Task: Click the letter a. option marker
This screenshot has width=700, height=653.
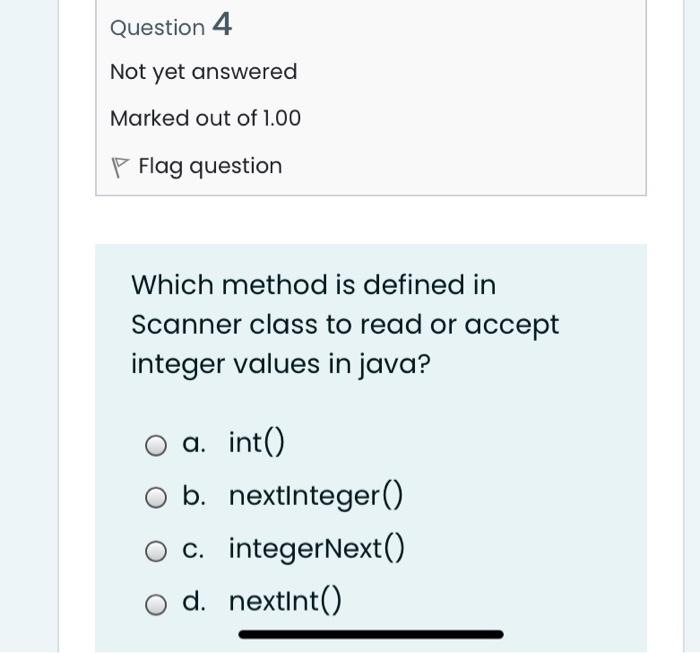Action: [195, 443]
